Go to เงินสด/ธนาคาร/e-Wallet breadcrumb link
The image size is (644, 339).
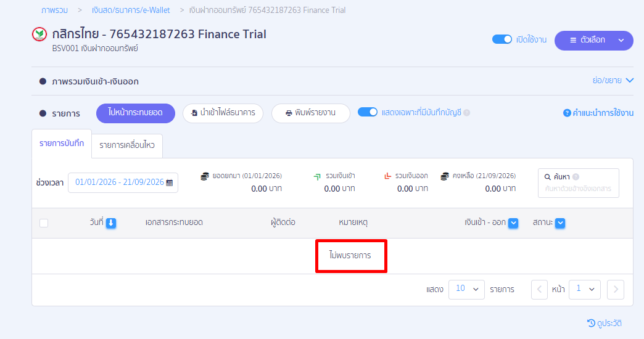(131, 10)
